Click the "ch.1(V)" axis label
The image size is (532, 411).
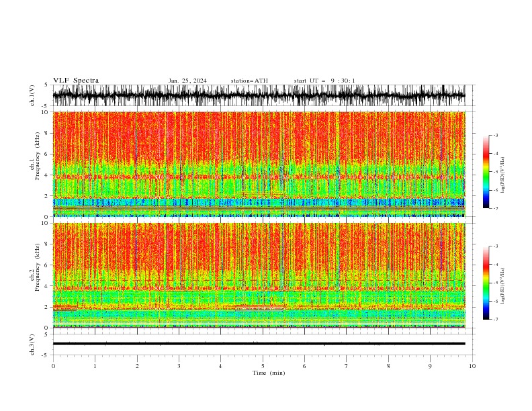(x=32, y=95)
